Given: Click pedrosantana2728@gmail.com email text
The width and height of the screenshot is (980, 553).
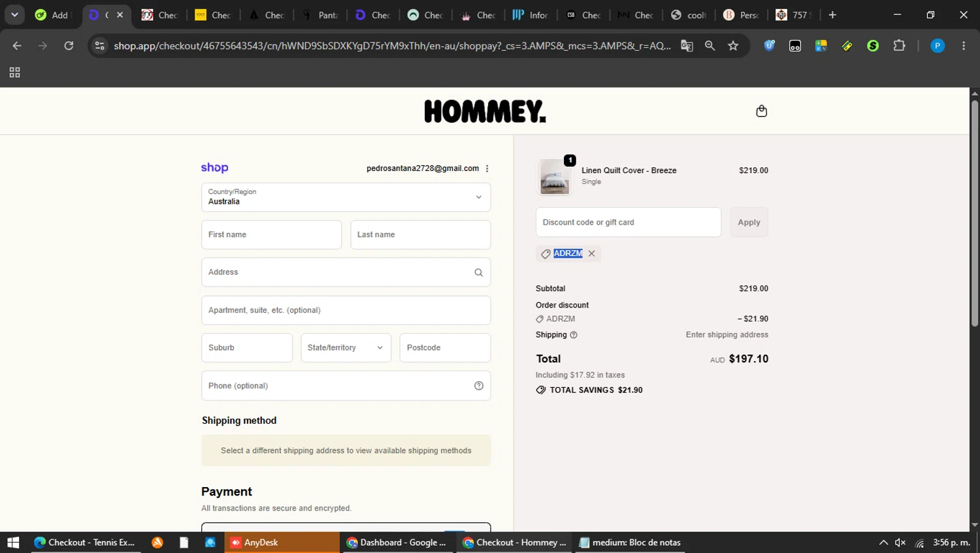Looking at the screenshot, I should [423, 168].
